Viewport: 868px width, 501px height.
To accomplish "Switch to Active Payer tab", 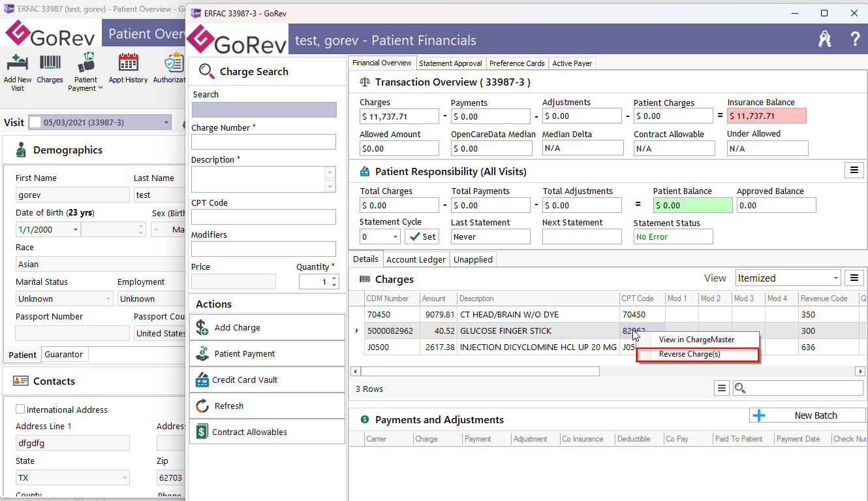I will tap(571, 63).
